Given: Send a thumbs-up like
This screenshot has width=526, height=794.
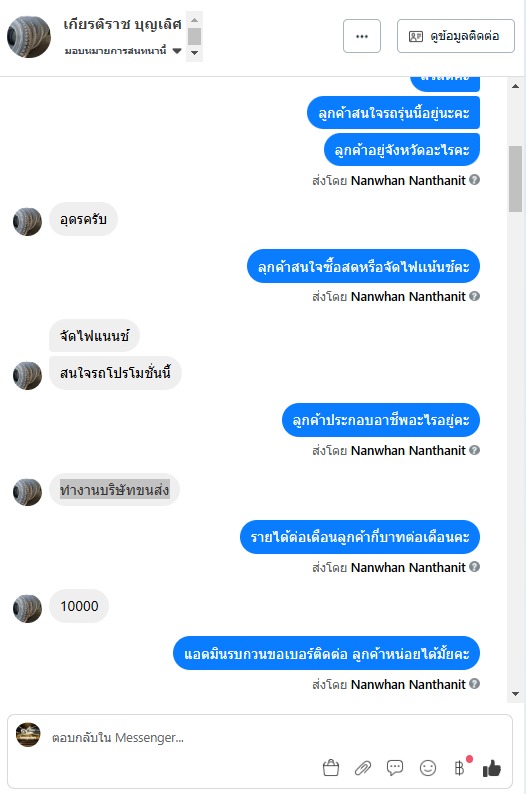Looking at the screenshot, I should 492,768.
